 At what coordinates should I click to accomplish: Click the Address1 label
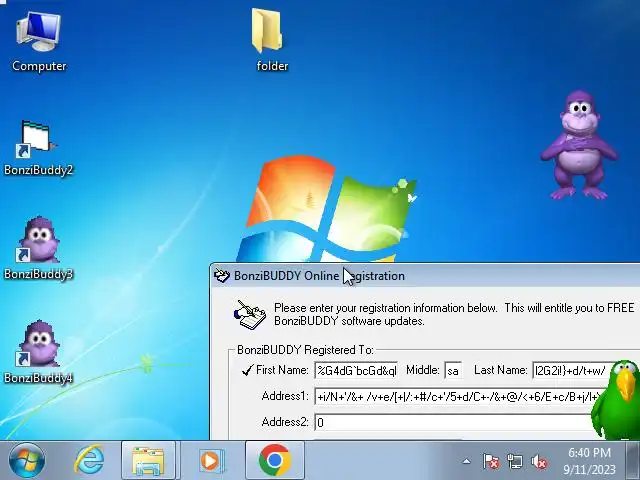pyautogui.click(x=285, y=396)
